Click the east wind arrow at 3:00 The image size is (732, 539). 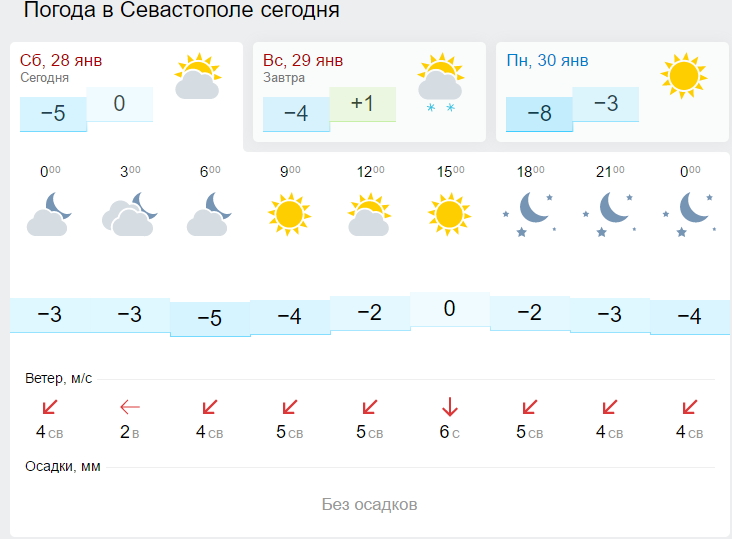pyautogui.click(x=130, y=407)
